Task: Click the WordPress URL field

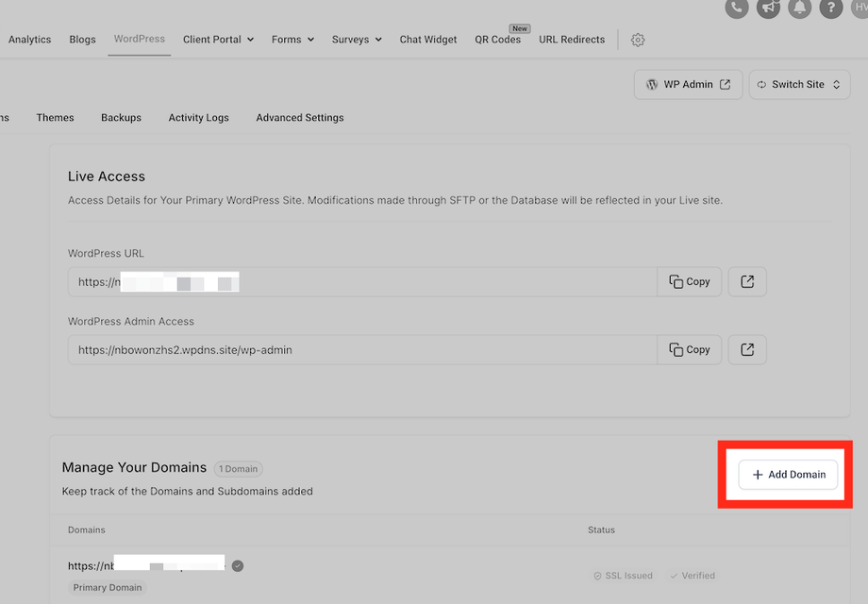Action: point(362,282)
